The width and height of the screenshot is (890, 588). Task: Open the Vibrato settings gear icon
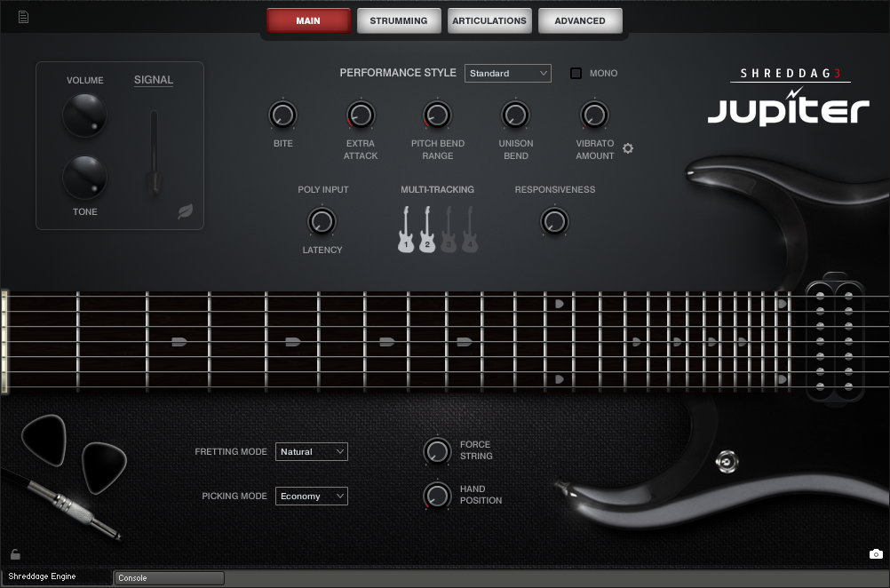pyautogui.click(x=628, y=148)
